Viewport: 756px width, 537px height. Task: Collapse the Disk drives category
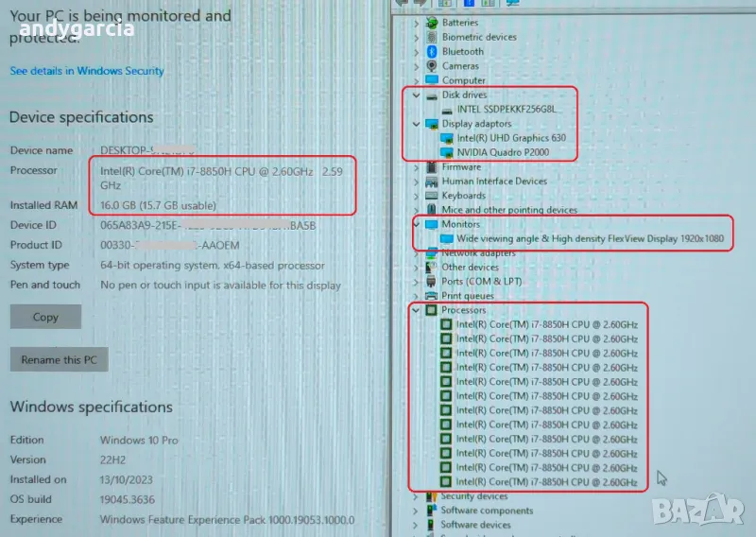[x=416, y=95]
